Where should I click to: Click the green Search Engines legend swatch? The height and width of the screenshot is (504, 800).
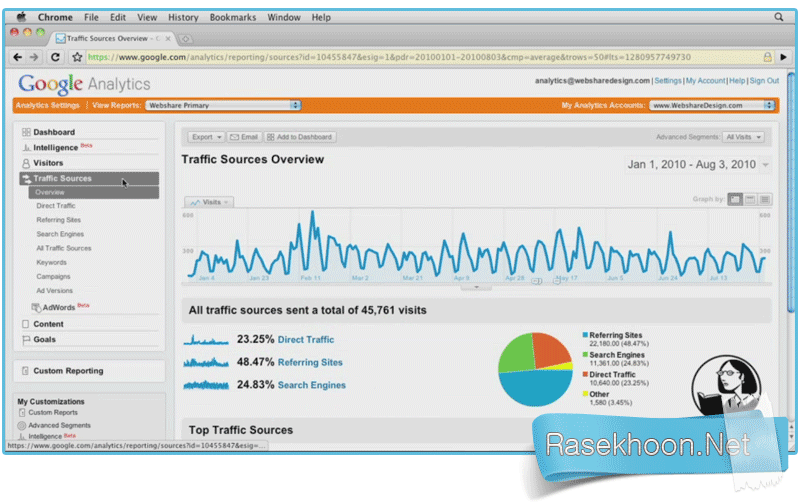[x=585, y=355]
